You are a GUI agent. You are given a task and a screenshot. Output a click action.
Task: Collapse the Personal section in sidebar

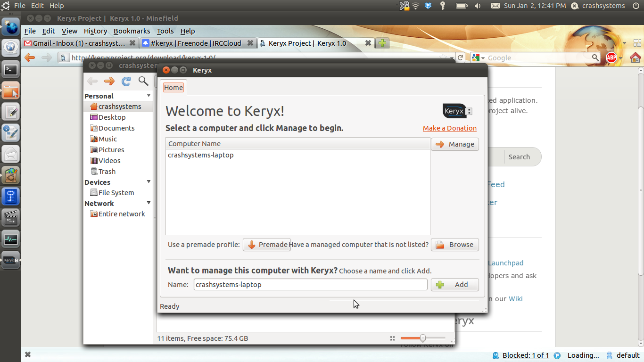point(149,96)
